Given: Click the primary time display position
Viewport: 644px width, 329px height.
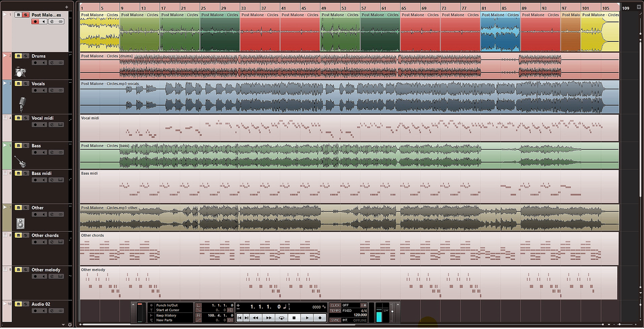Looking at the screenshot, I should [x=266, y=306].
